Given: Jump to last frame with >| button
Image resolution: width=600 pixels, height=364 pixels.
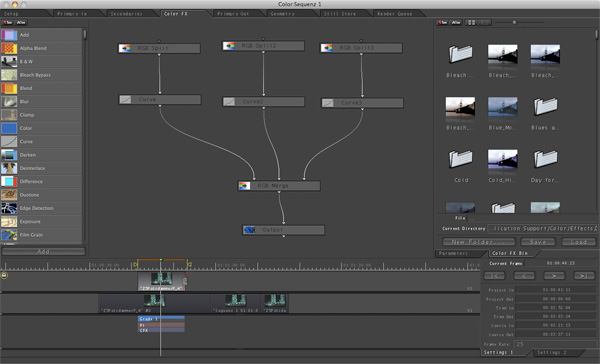Looking at the screenshot, I should 584,276.
